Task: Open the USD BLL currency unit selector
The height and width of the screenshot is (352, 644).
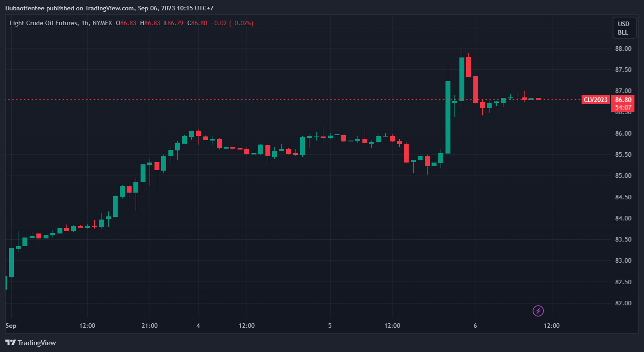Action: pos(623,28)
